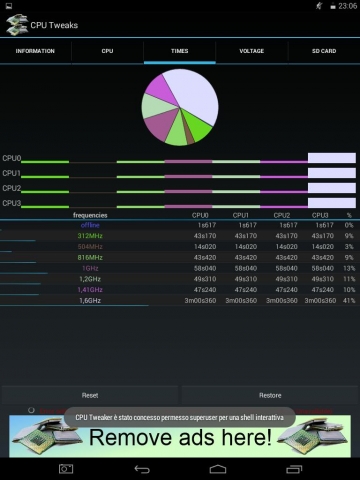Tap the battery icon in status bar
The image size is (360, 480).
click(333, 6)
